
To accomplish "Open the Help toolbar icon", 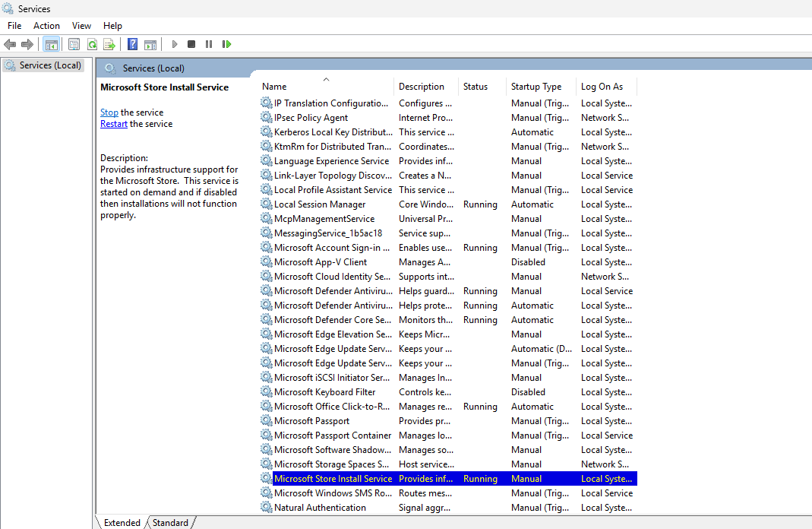I will pyautogui.click(x=132, y=44).
